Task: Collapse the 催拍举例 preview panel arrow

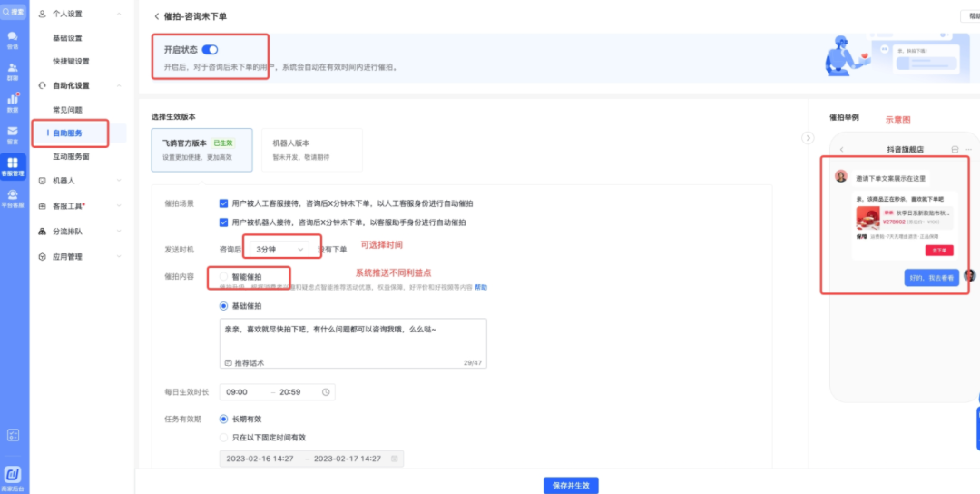Action: 808,137
